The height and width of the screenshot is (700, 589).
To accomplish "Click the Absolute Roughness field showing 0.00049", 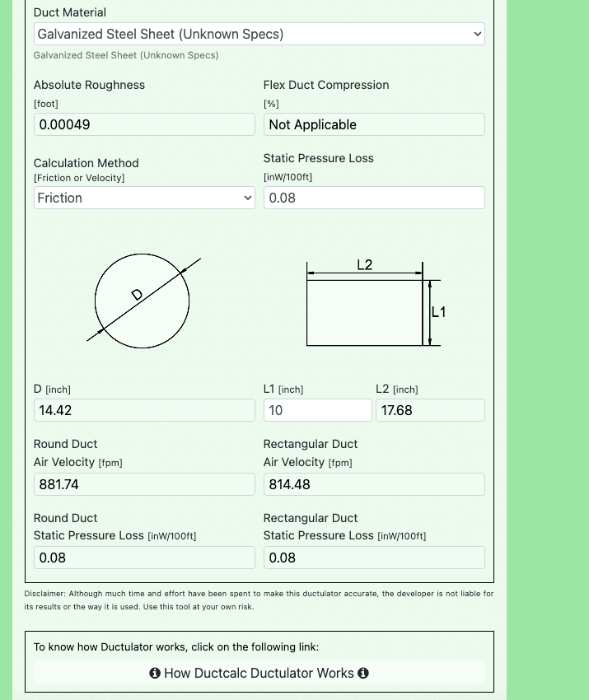I will tap(144, 124).
